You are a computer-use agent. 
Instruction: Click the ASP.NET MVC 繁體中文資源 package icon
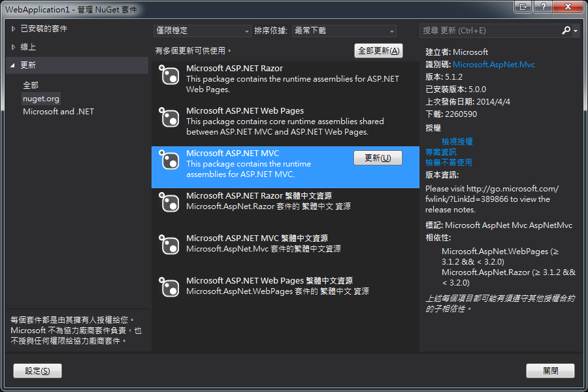[169, 244]
